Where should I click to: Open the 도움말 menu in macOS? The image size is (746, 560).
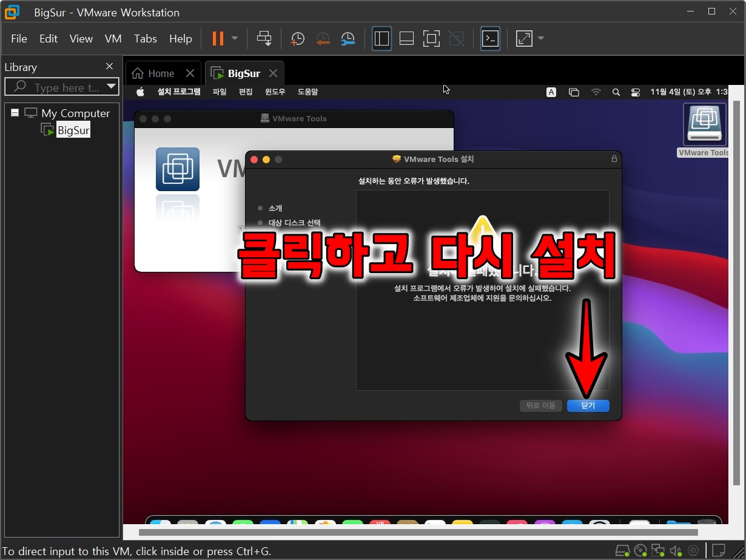[x=307, y=92]
